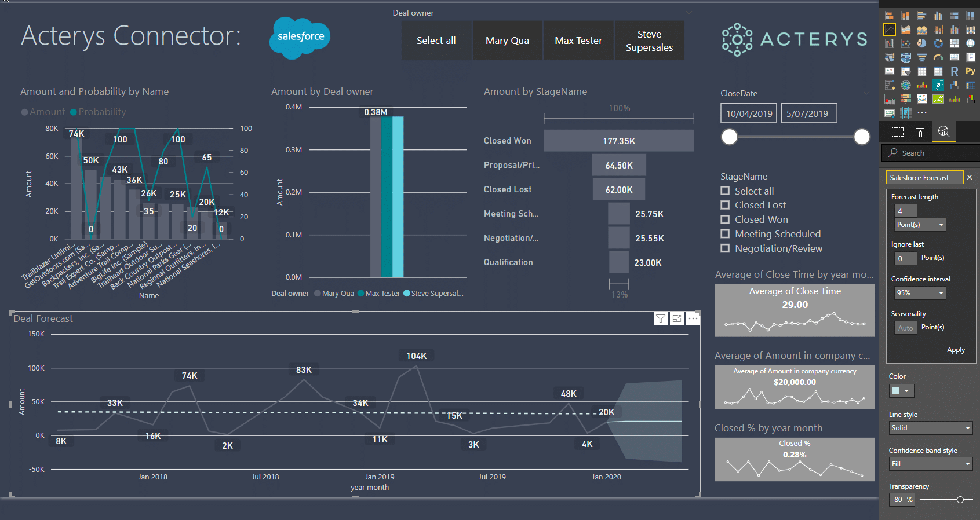Choose the pie chart visual
The height and width of the screenshot is (520, 980).
tap(922, 43)
